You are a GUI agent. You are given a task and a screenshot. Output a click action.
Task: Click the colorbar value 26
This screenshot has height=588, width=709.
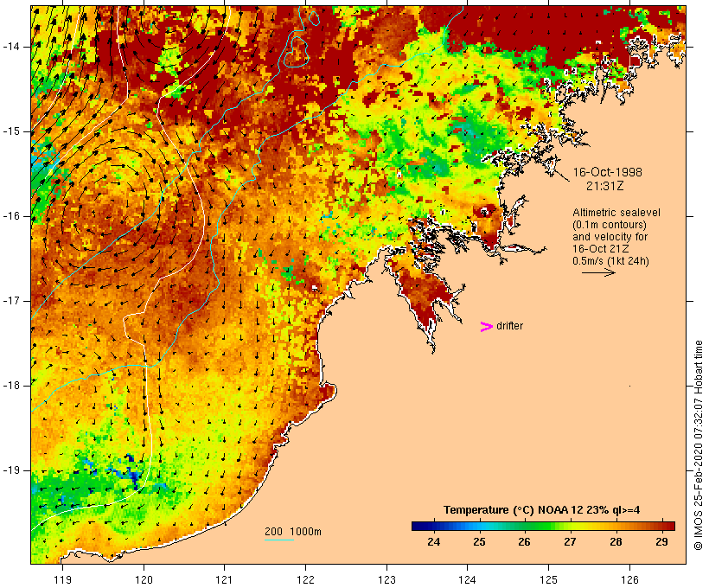[x=525, y=542]
